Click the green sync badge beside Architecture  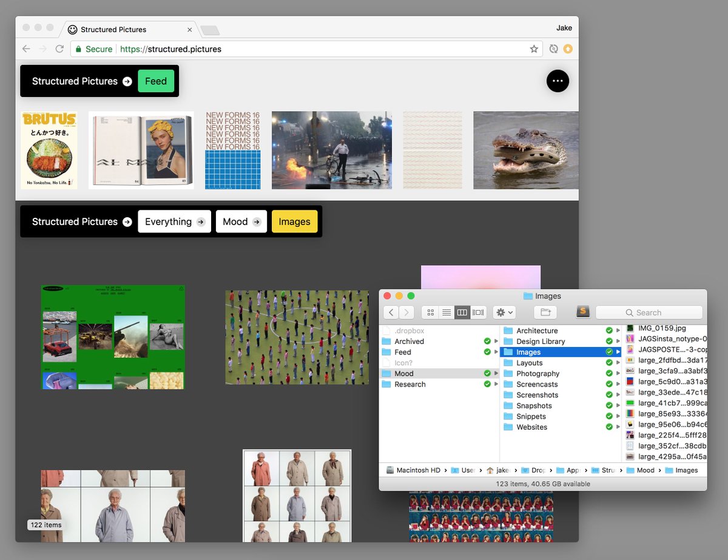[609, 331]
